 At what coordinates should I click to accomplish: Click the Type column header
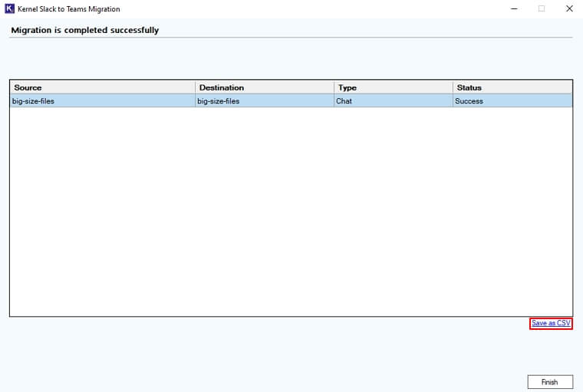coord(394,87)
